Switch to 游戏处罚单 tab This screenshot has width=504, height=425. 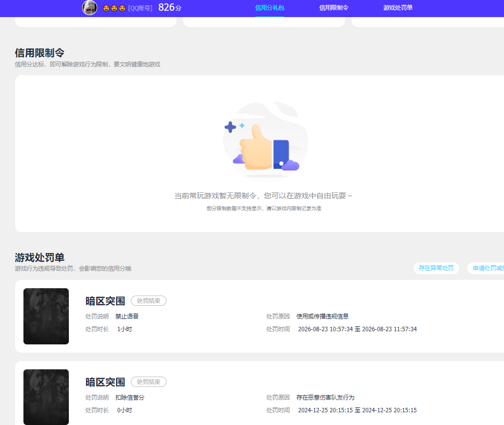398,8
